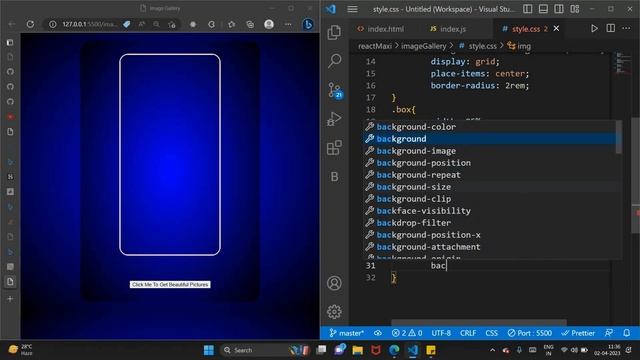Open the B extension in activity bar

coord(334,177)
